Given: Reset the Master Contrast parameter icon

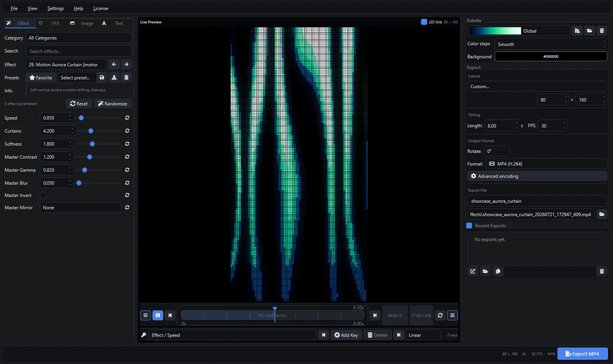Looking at the screenshot, I should click(127, 157).
